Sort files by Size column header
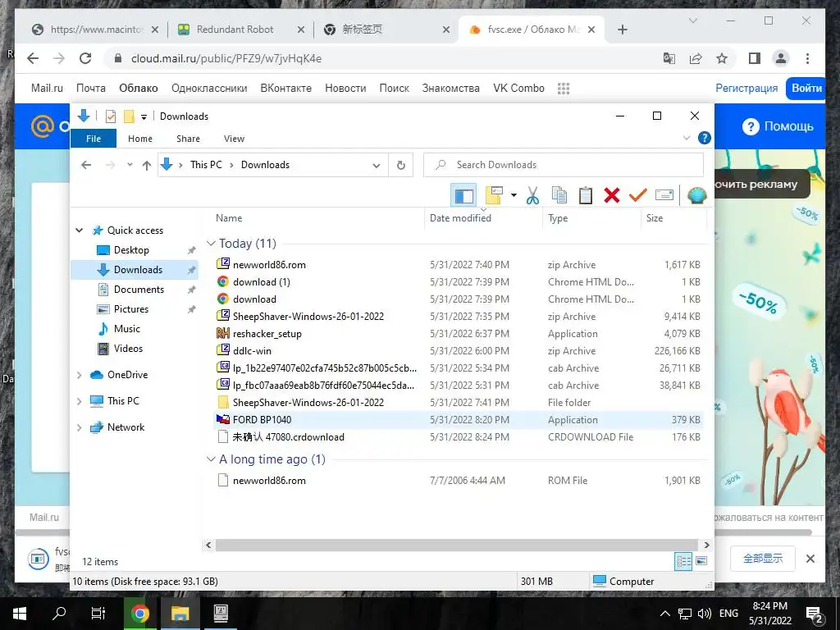Image resolution: width=840 pixels, height=630 pixels. pyautogui.click(x=655, y=218)
